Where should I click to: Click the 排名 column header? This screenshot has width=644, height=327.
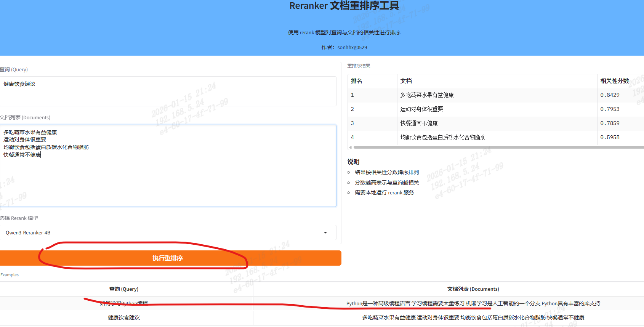[357, 81]
